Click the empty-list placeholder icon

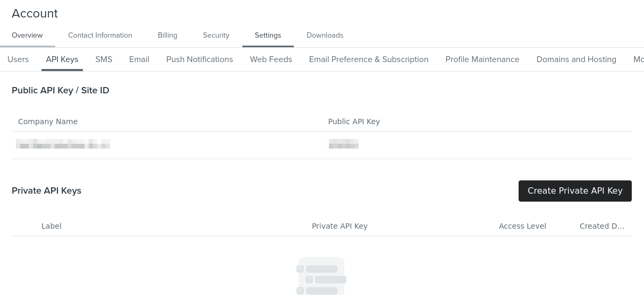(x=321, y=276)
